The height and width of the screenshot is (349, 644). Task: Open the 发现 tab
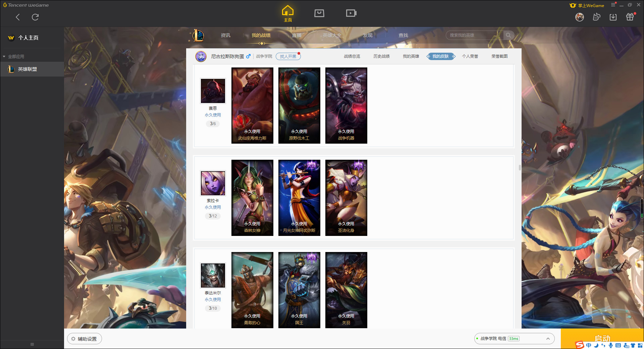click(368, 35)
